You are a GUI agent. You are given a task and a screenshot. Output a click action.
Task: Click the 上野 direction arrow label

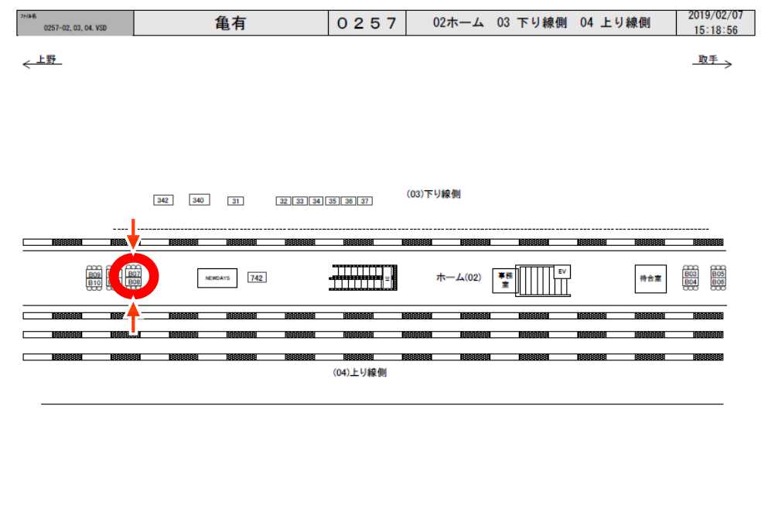[43, 61]
